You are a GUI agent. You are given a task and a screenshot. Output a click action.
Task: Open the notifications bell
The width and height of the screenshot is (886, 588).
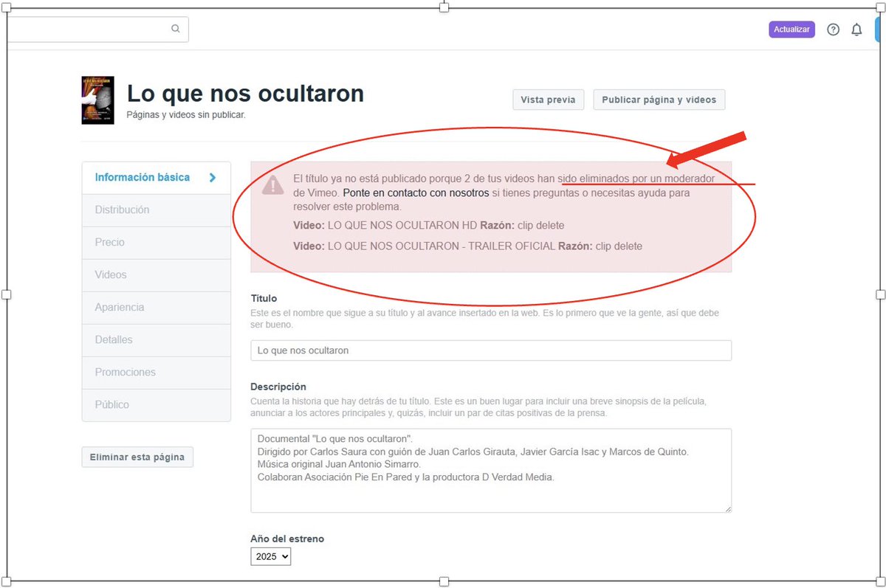coord(856,30)
